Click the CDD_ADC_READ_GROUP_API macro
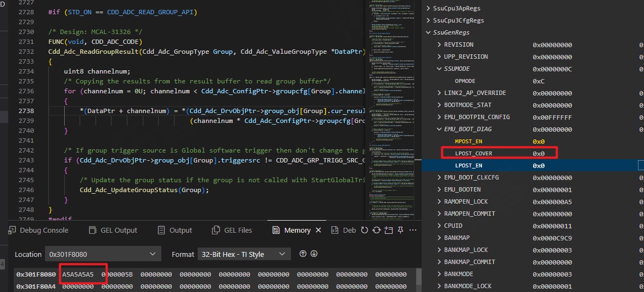This screenshot has width=644, height=292. (x=151, y=12)
